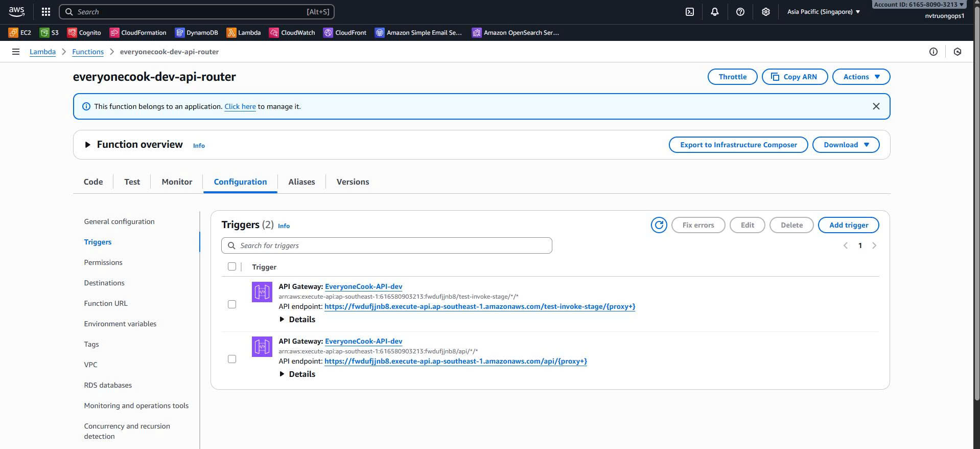Switch to the Monitor tab
This screenshot has width=980, height=449.
(177, 182)
